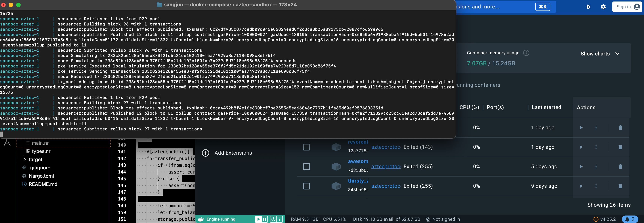
Task: Open more actions for thirsty_v container
Action: (596, 186)
